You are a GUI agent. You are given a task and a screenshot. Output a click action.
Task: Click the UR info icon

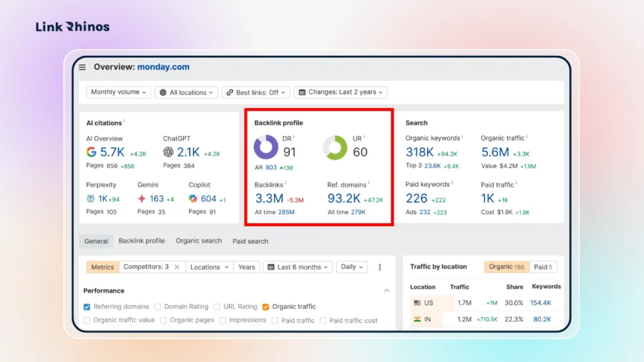pyautogui.click(x=364, y=137)
